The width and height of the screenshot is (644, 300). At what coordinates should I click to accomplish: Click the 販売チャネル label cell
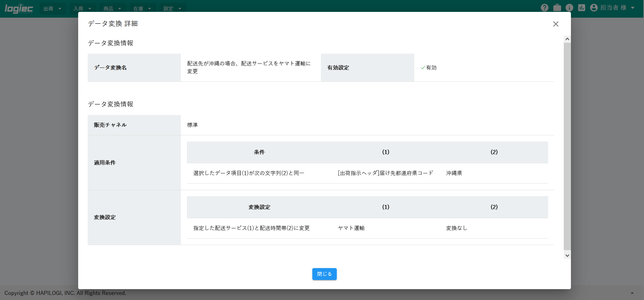click(134, 125)
